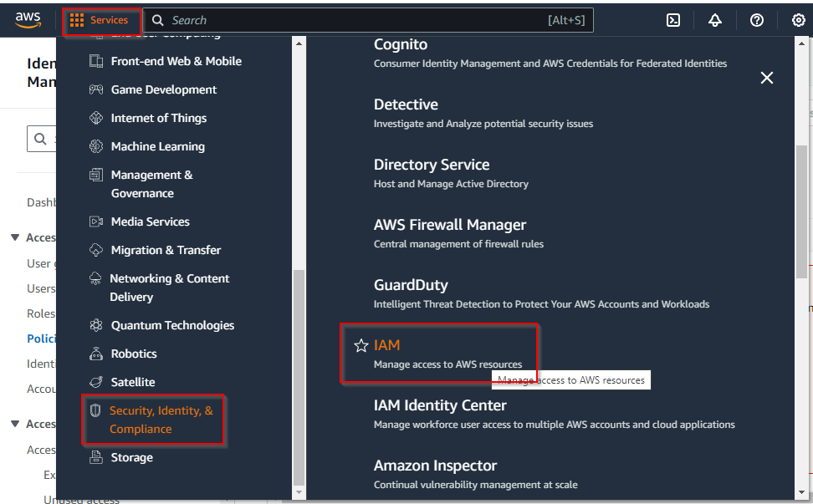Open the CloudShell terminal icon
This screenshot has height=504, width=813.
[x=673, y=20]
